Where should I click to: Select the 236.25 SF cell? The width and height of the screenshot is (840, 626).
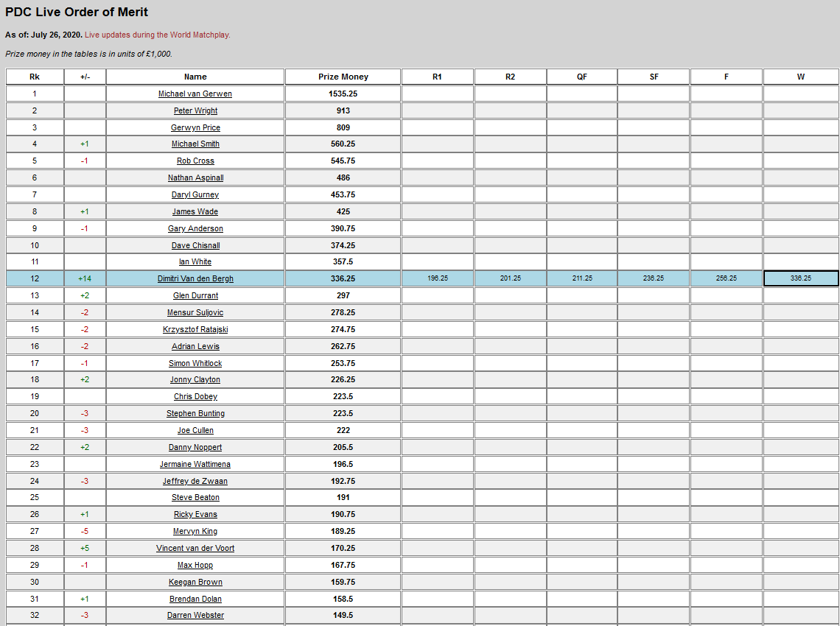point(654,278)
